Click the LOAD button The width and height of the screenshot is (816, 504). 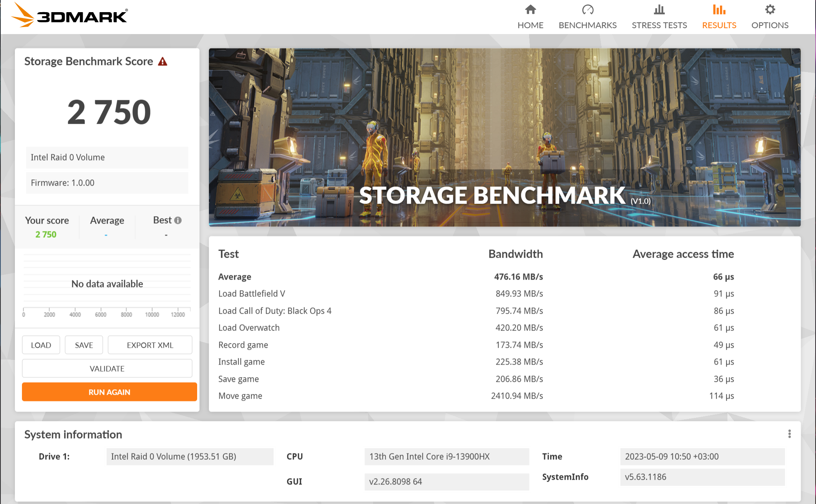click(41, 345)
